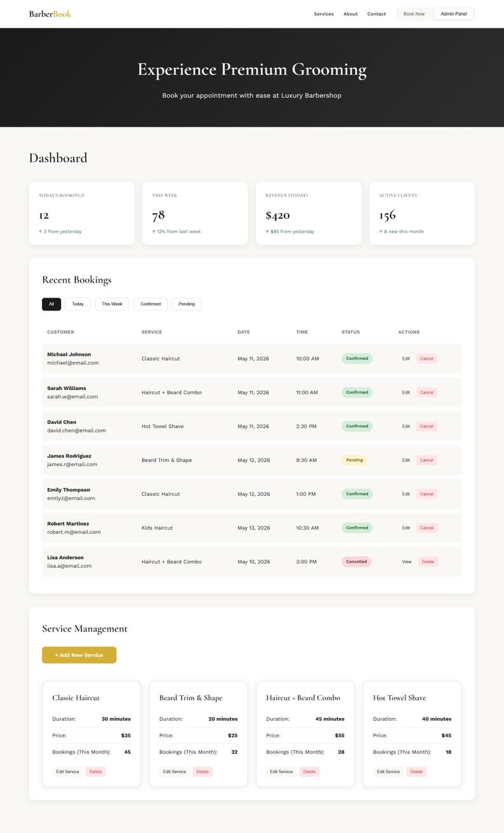Click email david.chen@email.com
The height and width of the screenshot is (833, 504).
(76, 430)
